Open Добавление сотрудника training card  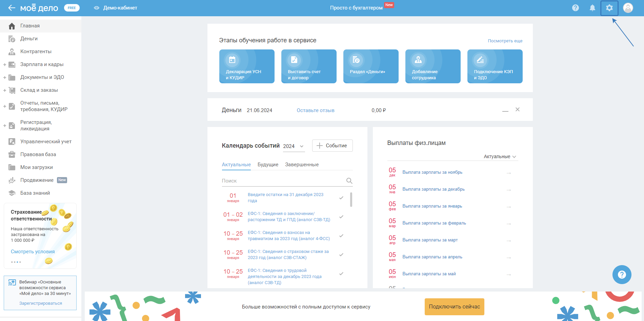tap(433, 66)
